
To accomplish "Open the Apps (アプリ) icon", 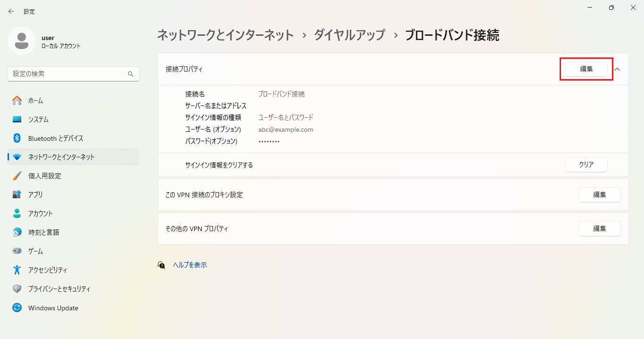I will click(x=17, y=194).
